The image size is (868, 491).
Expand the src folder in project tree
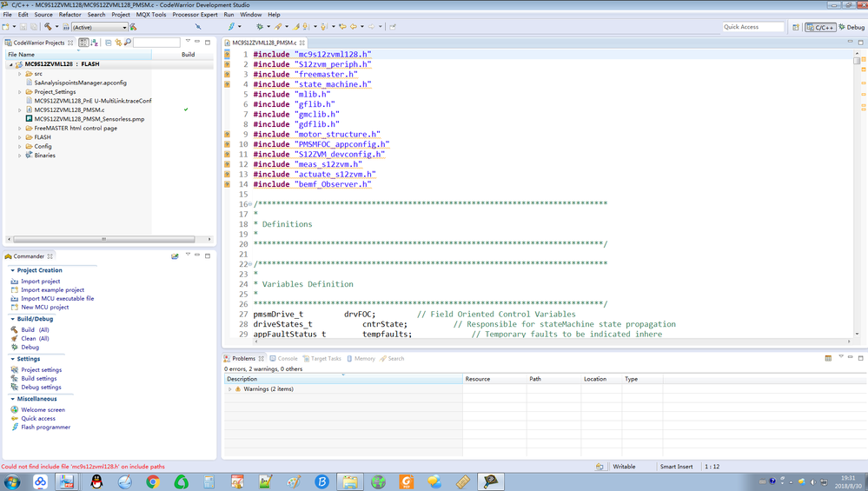click(20, 74)
